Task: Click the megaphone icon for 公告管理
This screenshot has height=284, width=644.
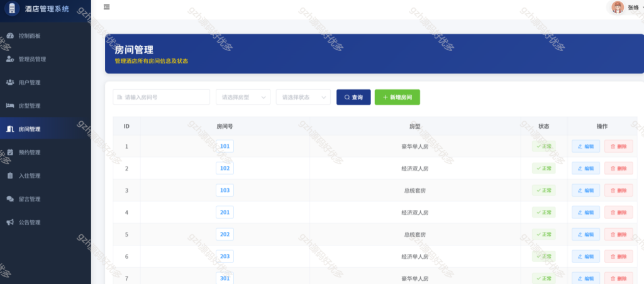Action: (x=10, y=222)
